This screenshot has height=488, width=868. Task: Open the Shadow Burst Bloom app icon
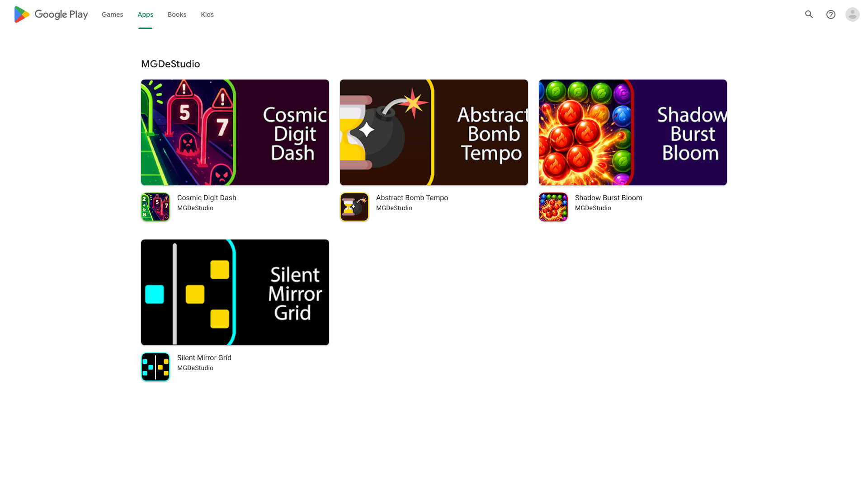coord(553,207)
